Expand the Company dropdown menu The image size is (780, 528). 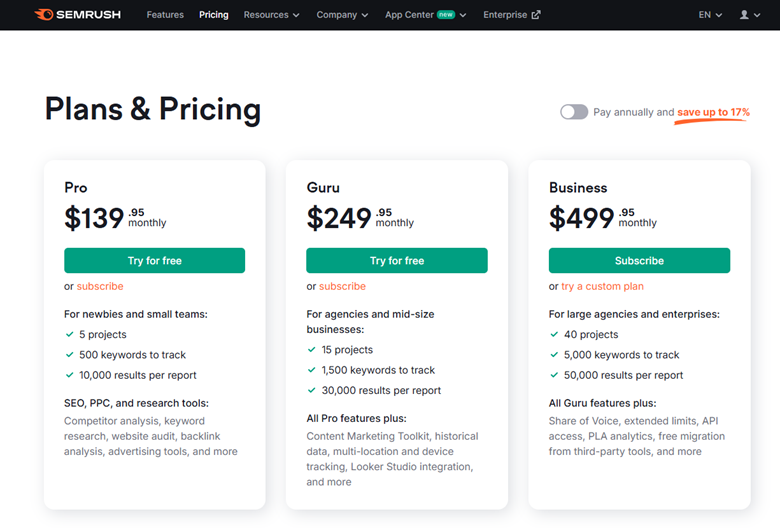pos(342,15)
